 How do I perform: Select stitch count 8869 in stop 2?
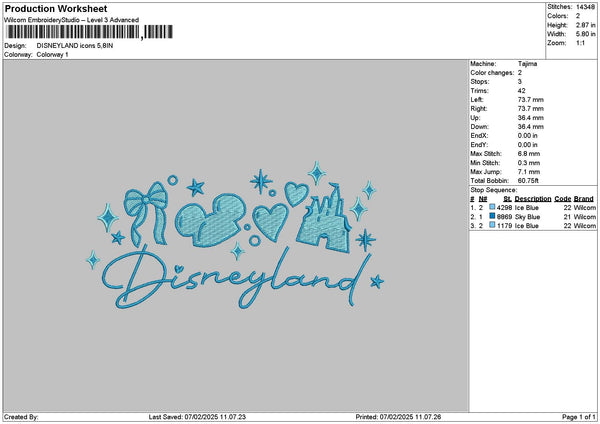504,217
